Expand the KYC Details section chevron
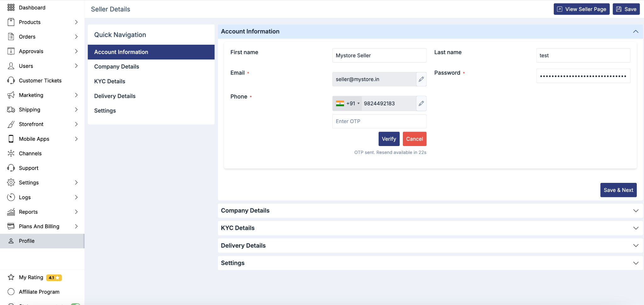The height and width of the screenshot is (305, 644). 636,228
